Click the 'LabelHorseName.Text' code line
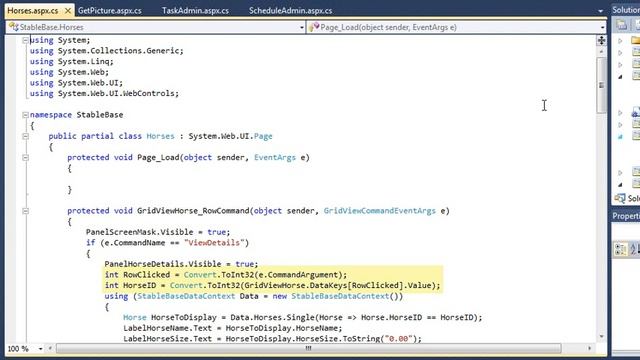The width and height of the screenshot is (640, 360). point(233,328)
